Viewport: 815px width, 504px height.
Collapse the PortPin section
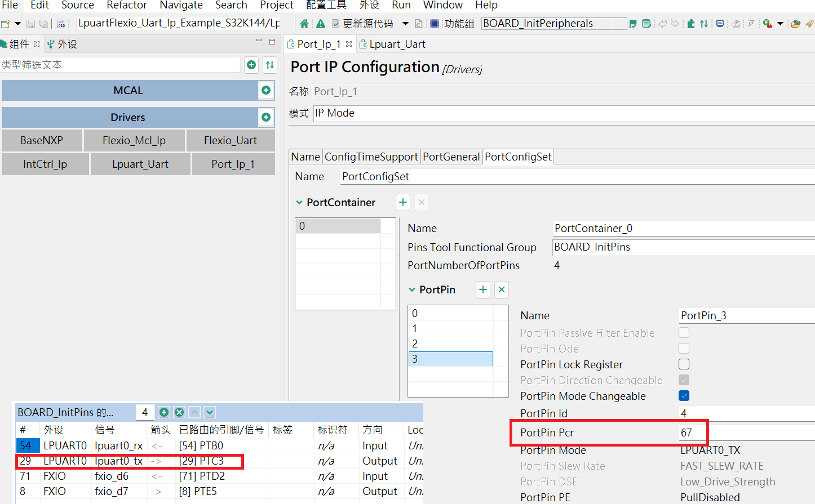point(412,289)
